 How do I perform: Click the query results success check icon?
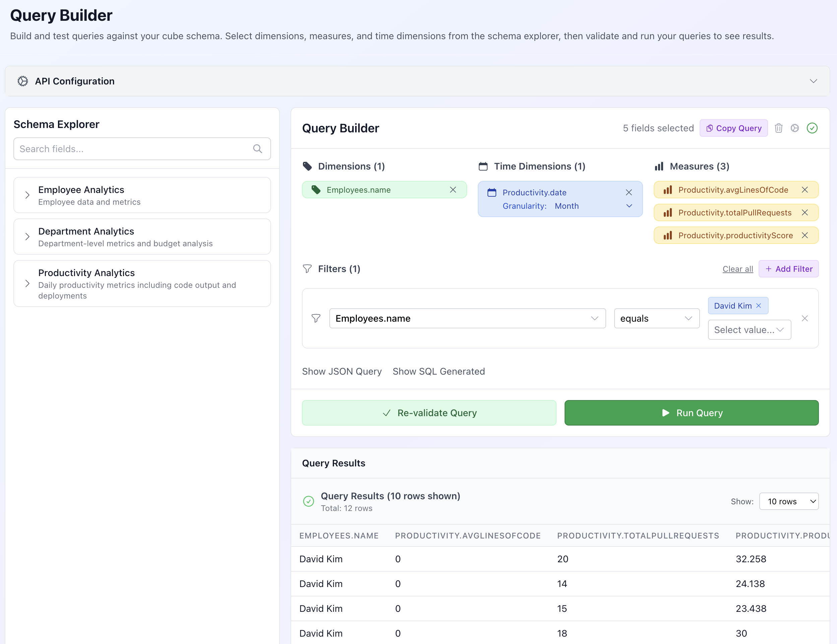(309, 501)
